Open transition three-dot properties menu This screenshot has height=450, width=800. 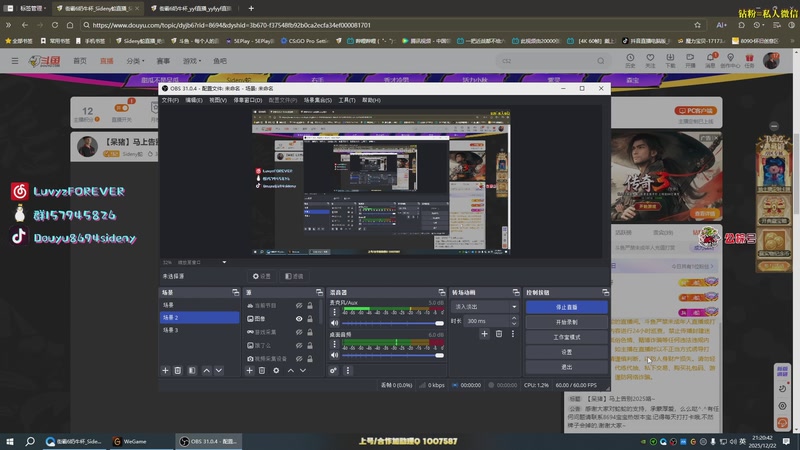pos(513,334)
